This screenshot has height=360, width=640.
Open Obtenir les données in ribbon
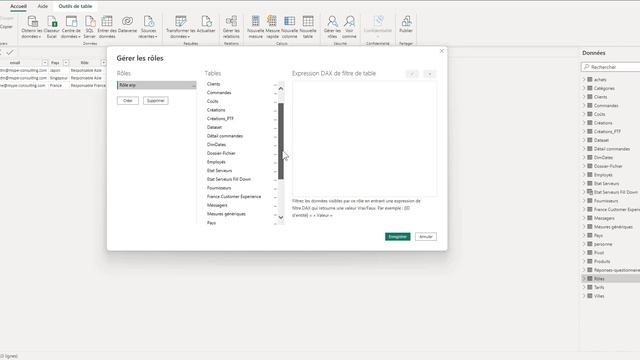pos(32,27)
